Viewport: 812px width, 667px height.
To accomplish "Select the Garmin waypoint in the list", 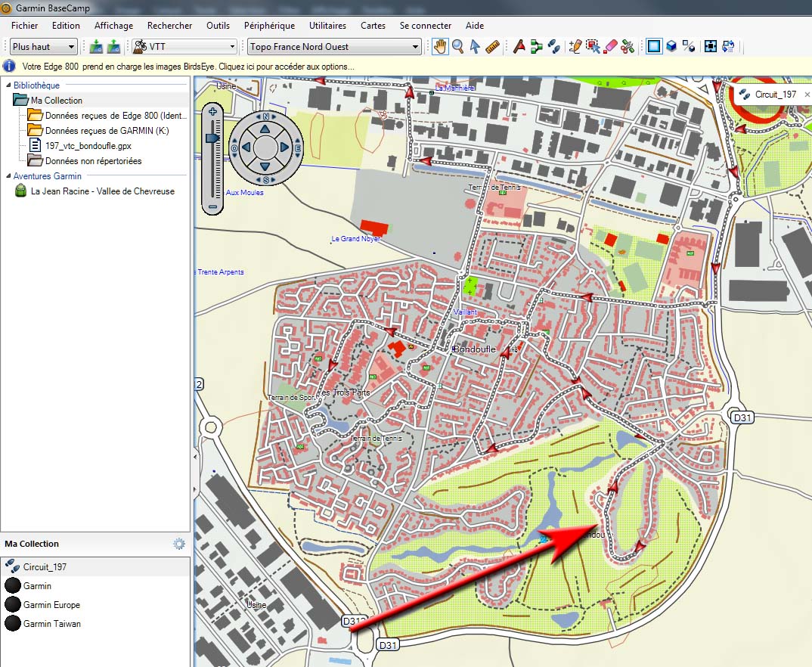I will [95, 585].
